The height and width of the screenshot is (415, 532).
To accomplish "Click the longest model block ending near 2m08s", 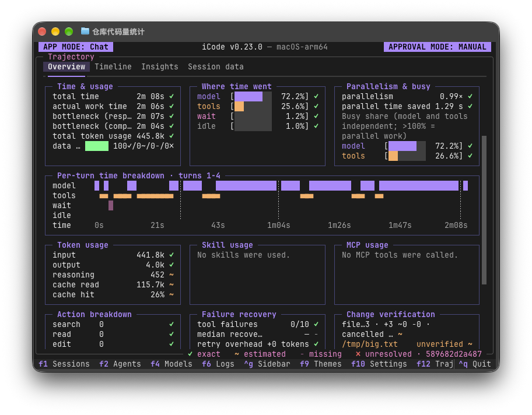I will 419,186.
